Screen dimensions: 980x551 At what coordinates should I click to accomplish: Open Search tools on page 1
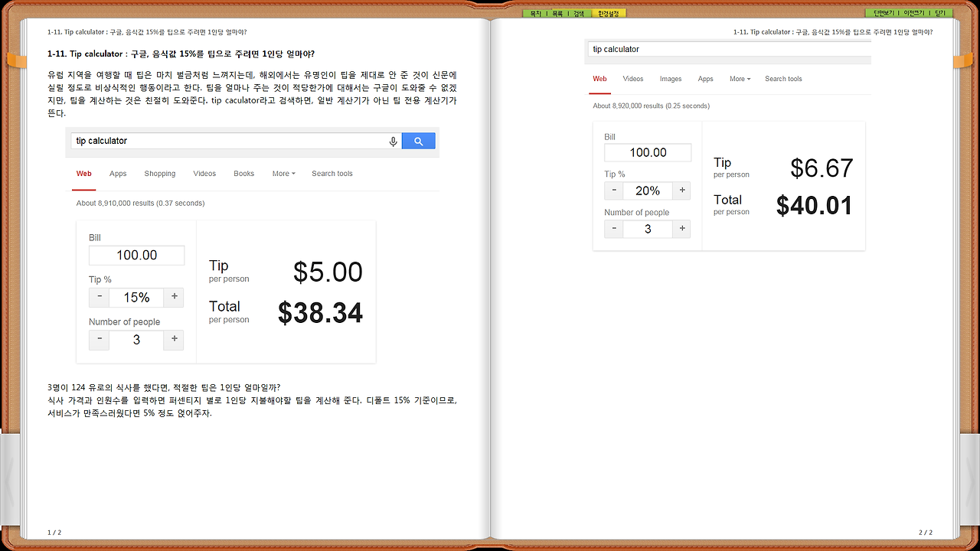point(332,174)
